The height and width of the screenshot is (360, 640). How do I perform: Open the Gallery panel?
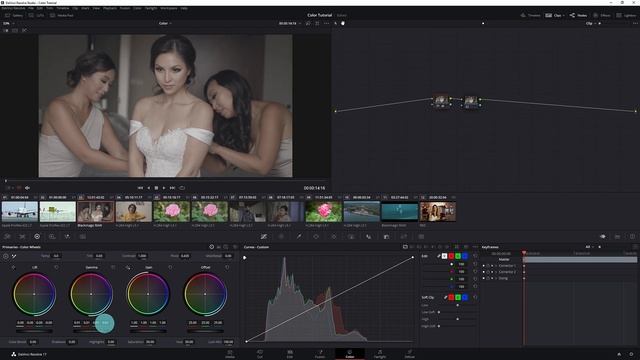click(x=14, y=15)
